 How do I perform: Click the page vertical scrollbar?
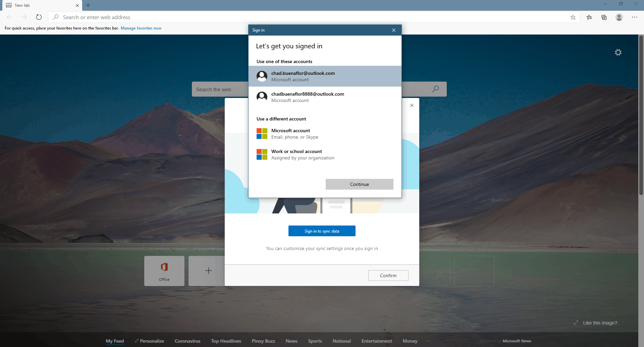[x=641, y=115]
